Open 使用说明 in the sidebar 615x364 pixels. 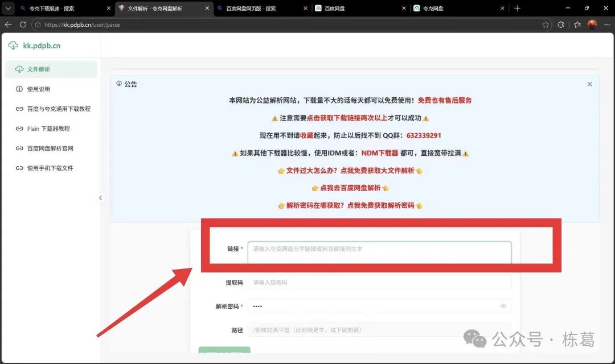coord(39,89)
